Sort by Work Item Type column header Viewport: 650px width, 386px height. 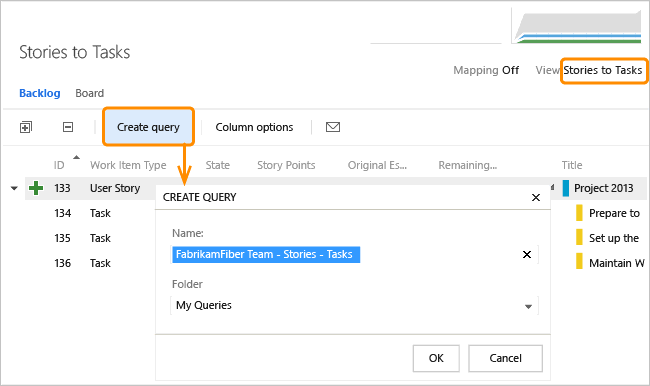tap(128, 165)
